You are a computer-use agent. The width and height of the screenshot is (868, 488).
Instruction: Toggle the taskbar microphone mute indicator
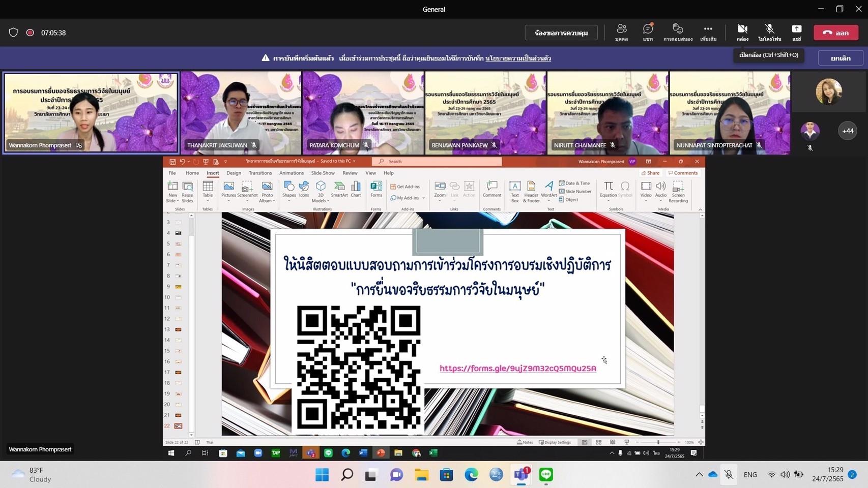(729, 474)
